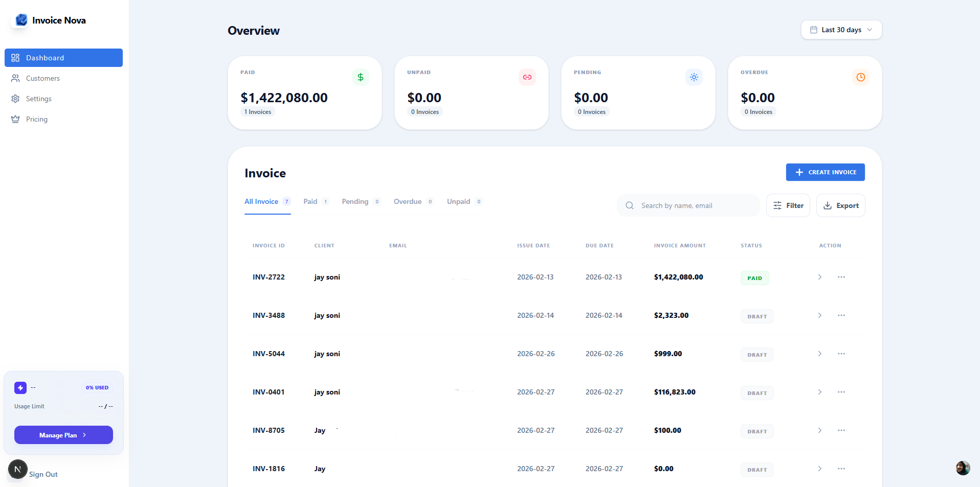Click the red link icon on Unpaid card
The width and height of the screenshot is (980, 487).
pyautogui.click(x=527, y=77)
